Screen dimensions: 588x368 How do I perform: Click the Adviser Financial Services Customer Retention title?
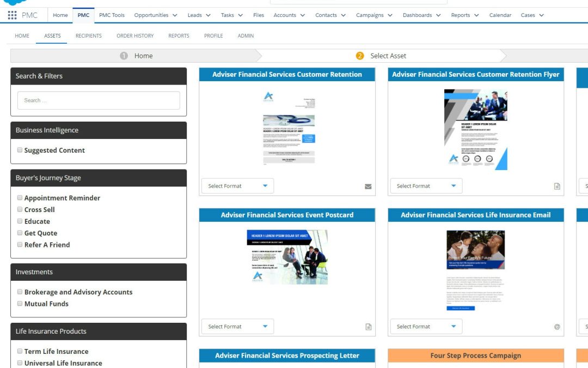[287, 74]
